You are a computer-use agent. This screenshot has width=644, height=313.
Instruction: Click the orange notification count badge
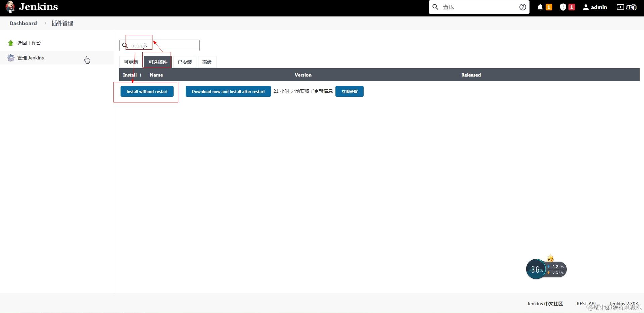pyautogui.click(x=549, y=7)
